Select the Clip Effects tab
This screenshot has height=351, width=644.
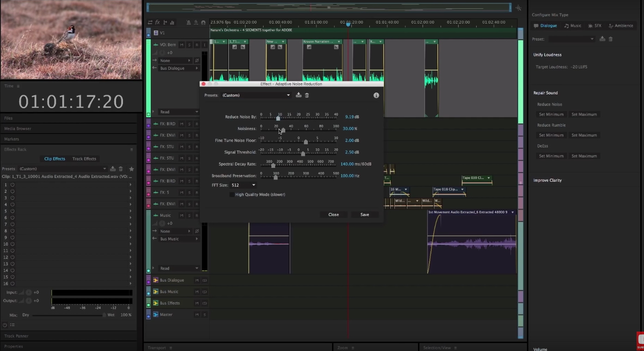[x=55, y=159]
